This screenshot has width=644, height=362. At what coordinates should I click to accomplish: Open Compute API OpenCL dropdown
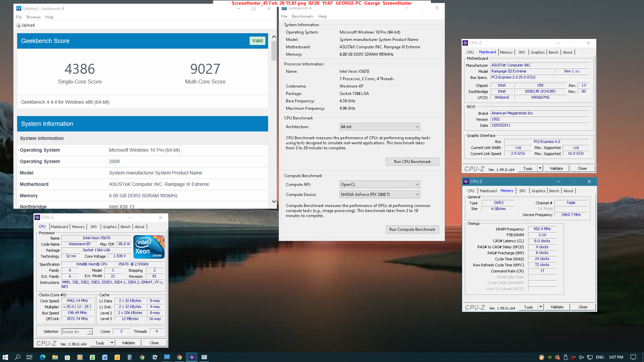[380, 185]
